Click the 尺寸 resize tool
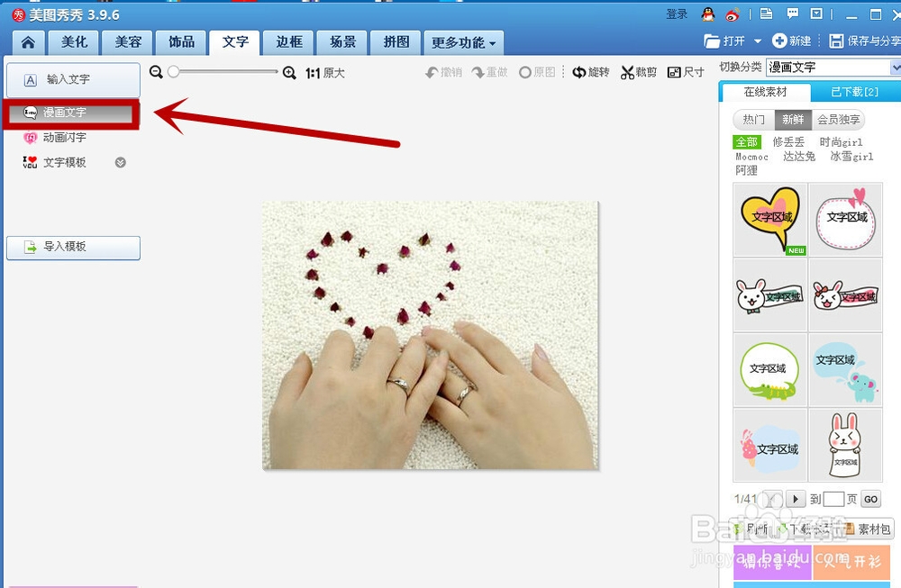Screen dimensions: 901x588 (686, 71)
